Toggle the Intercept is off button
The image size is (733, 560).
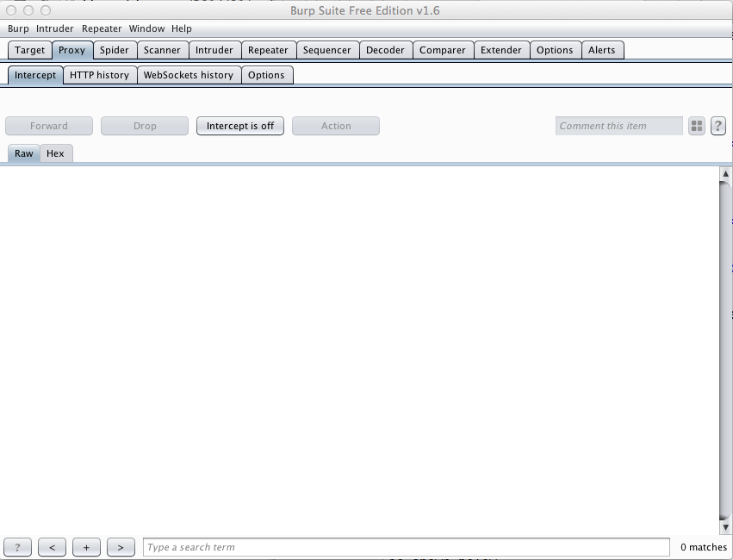240,126
